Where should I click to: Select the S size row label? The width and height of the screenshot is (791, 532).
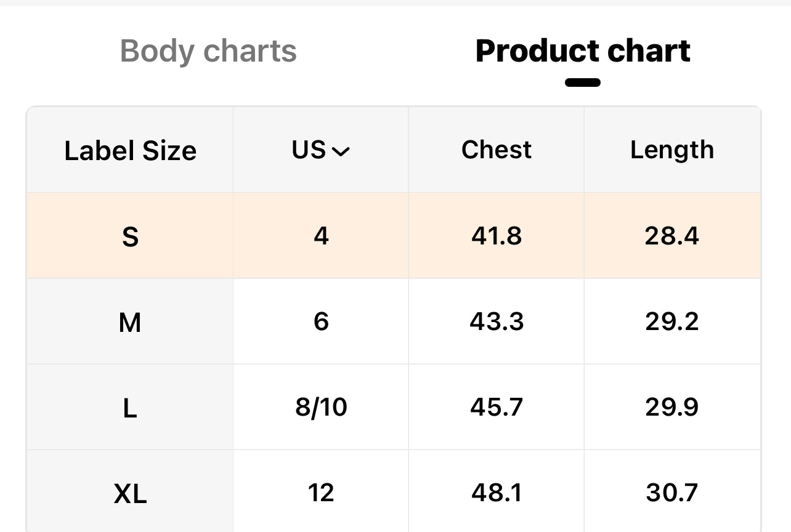point(130,236)
